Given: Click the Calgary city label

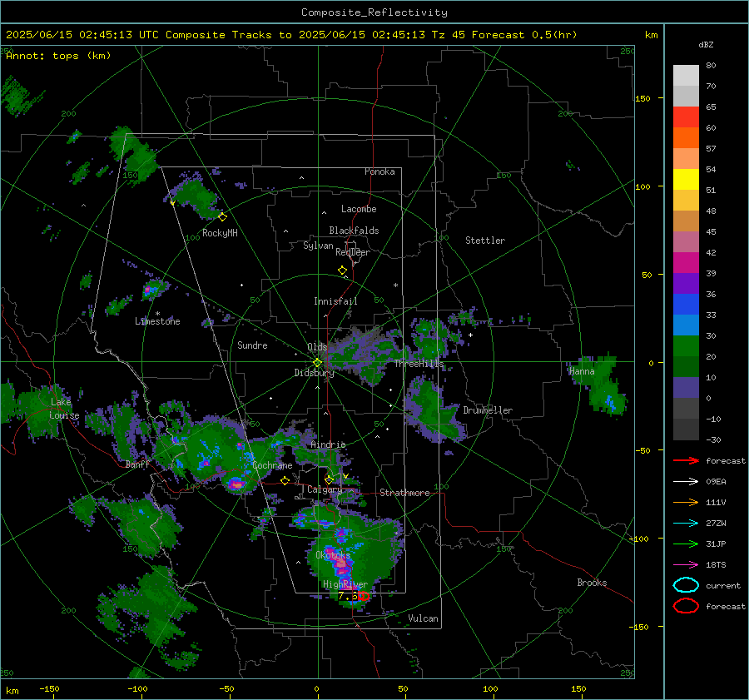Looking at the screenshot, I should (325, 489).
